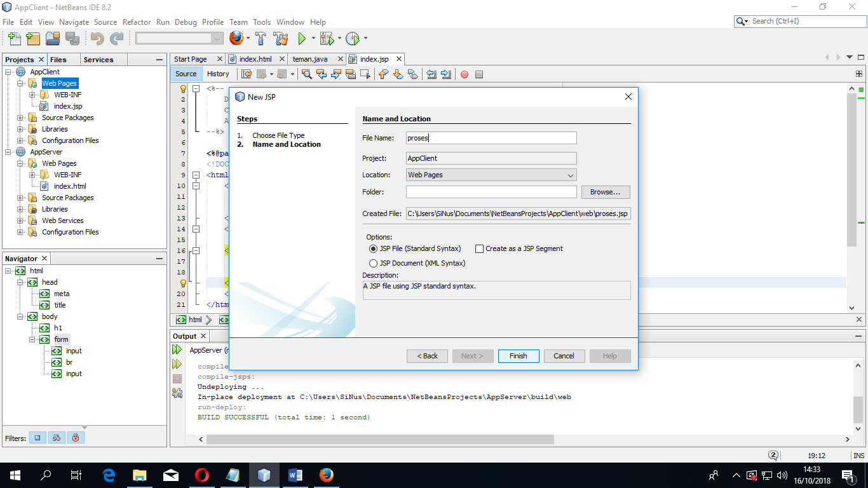Screen dimensions: 868x488
Task: Open the Tools menu
Action: [x=262, y=22]
